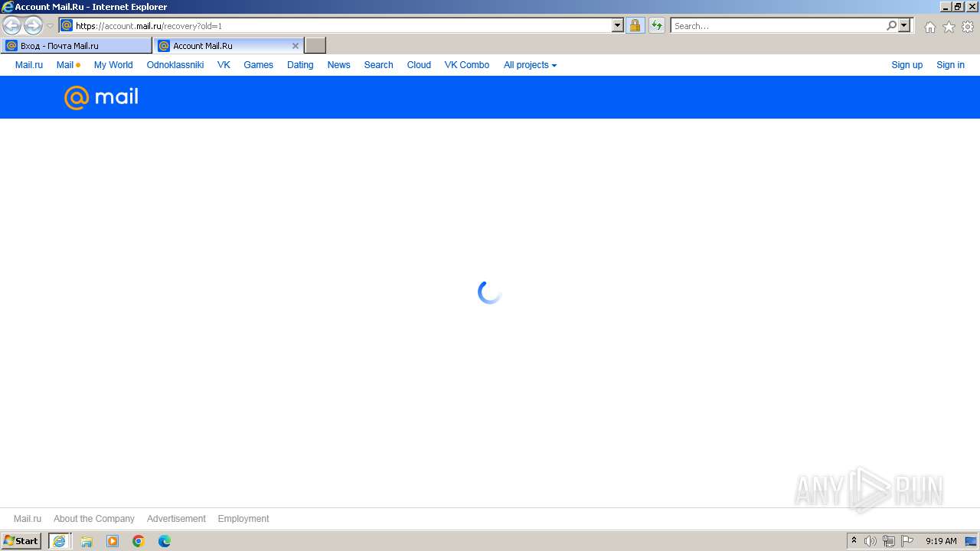The width and height of the screenshot is (980, 551).
Task: Close the Account Mail.Ru tab
Action: click(x=296, y=46)
